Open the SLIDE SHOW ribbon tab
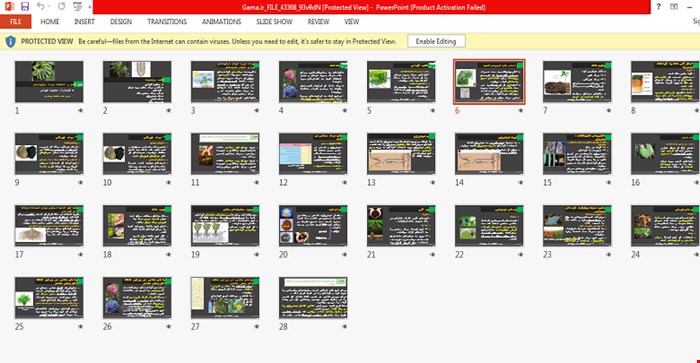 [x=274, y=21]
